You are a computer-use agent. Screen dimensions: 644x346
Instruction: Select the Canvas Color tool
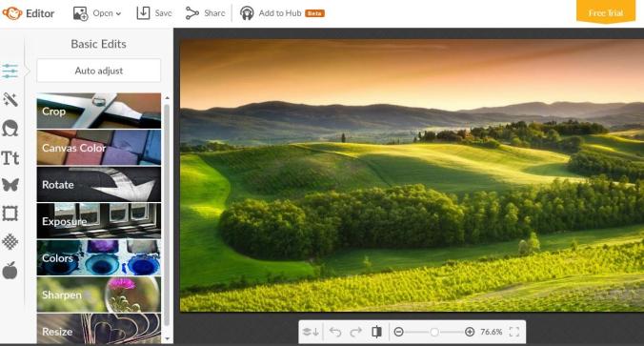98,148
